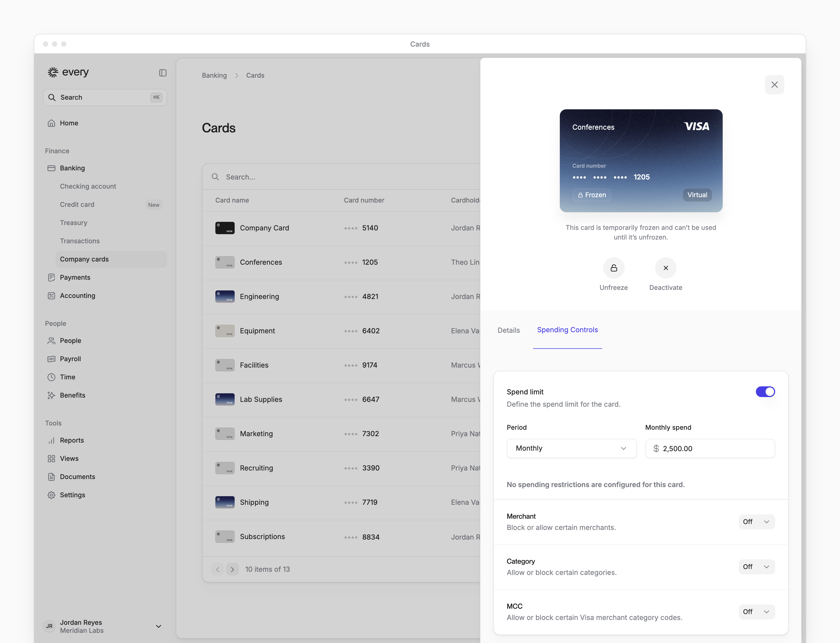Screen dimensions: 840x643
Task: Open Time tracking in sidebar
Action: coord(105,377)
